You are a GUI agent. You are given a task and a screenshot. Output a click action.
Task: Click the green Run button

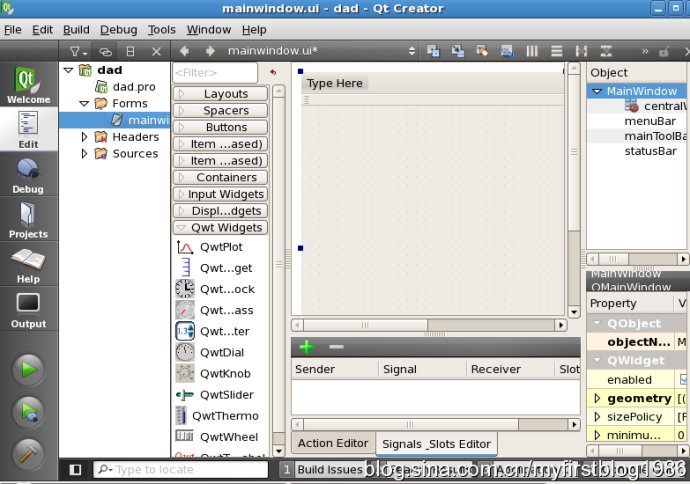coord(28,370)
